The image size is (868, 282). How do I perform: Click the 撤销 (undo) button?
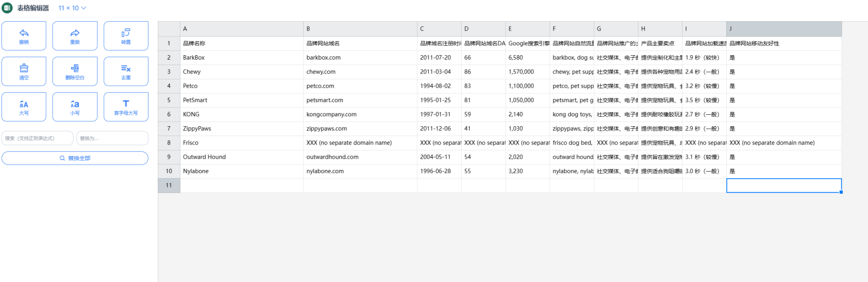point(24,36)
